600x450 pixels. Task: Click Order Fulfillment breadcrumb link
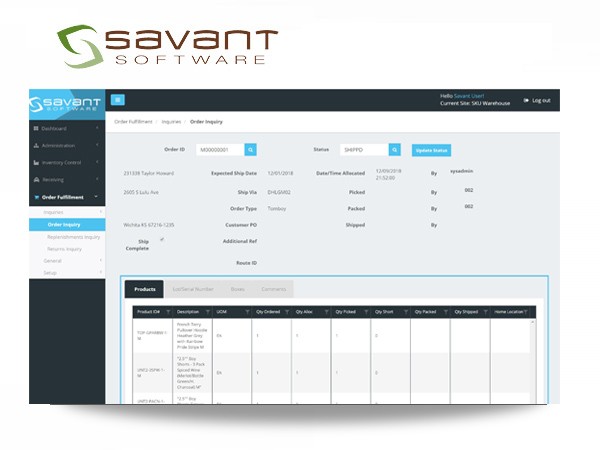click(133, 122)
